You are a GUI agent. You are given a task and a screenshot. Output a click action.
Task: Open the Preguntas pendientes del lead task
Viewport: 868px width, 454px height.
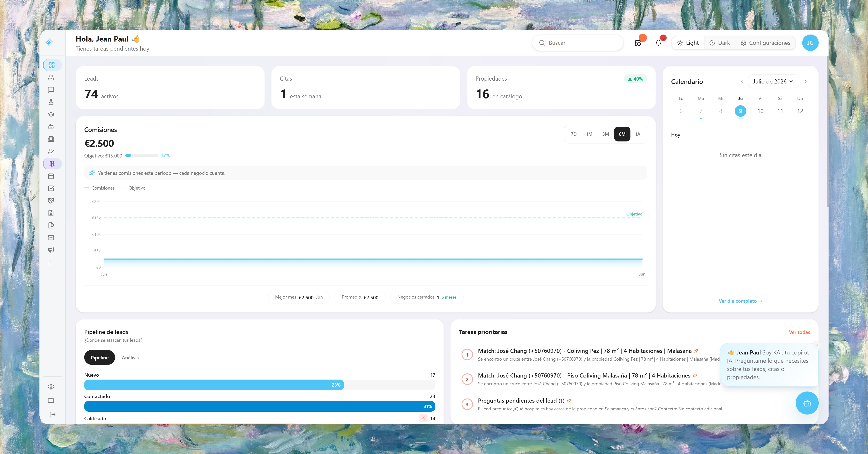click(600, 404)
